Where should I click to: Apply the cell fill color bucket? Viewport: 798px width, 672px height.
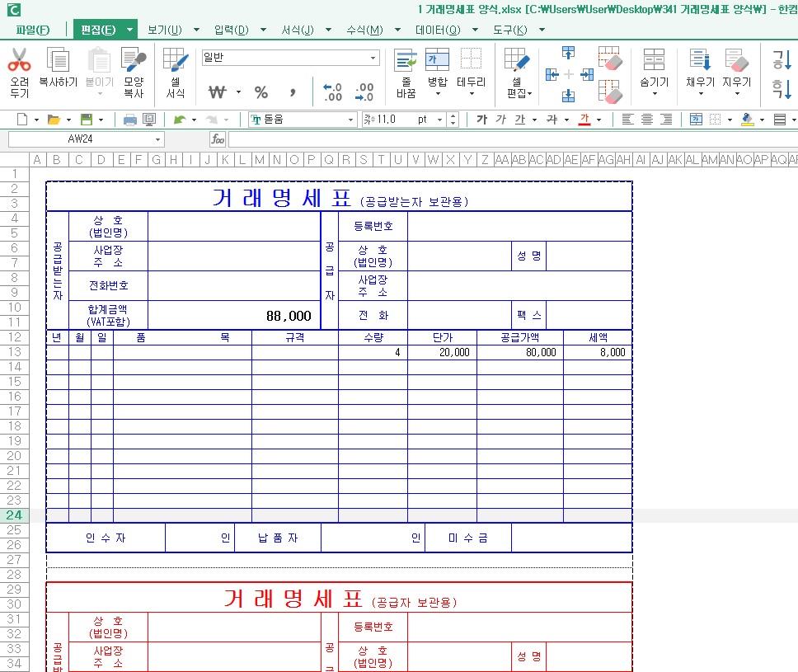pyautogui.click(x=747, y=120)
